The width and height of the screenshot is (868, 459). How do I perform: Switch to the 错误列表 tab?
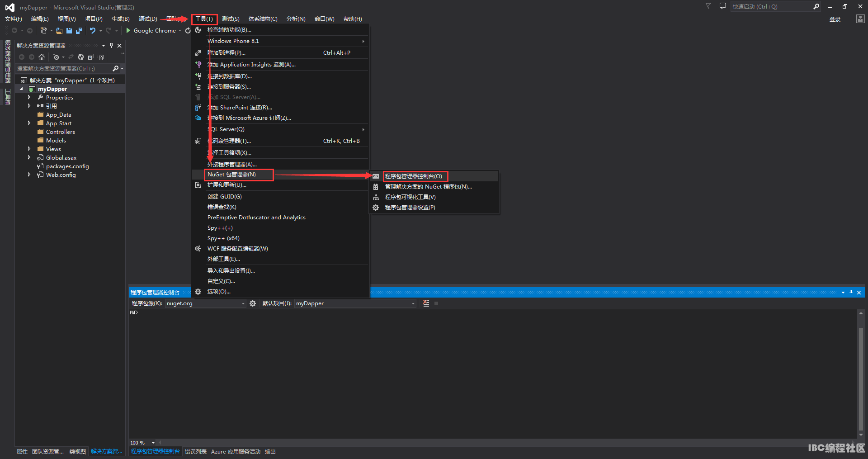coord(196,452)
